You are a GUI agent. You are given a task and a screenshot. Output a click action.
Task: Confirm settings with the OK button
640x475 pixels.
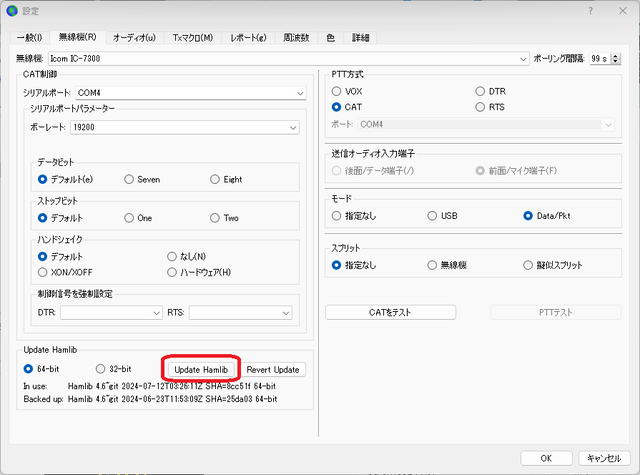(546, 458)
